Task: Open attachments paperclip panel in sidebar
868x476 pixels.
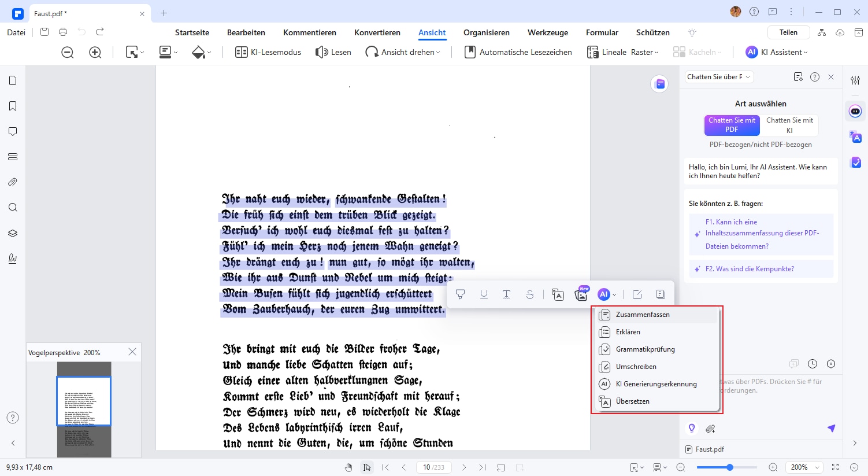Action: coord(13,182)
